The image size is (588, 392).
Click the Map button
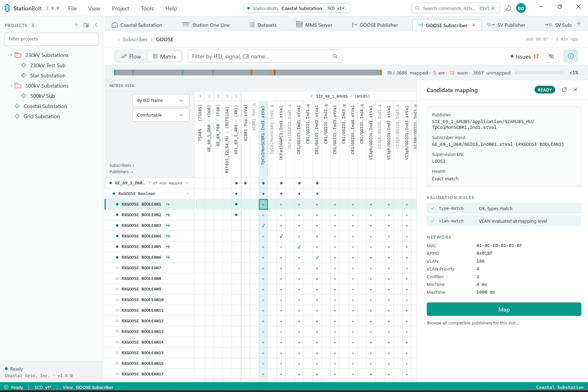tap(504, 309)
